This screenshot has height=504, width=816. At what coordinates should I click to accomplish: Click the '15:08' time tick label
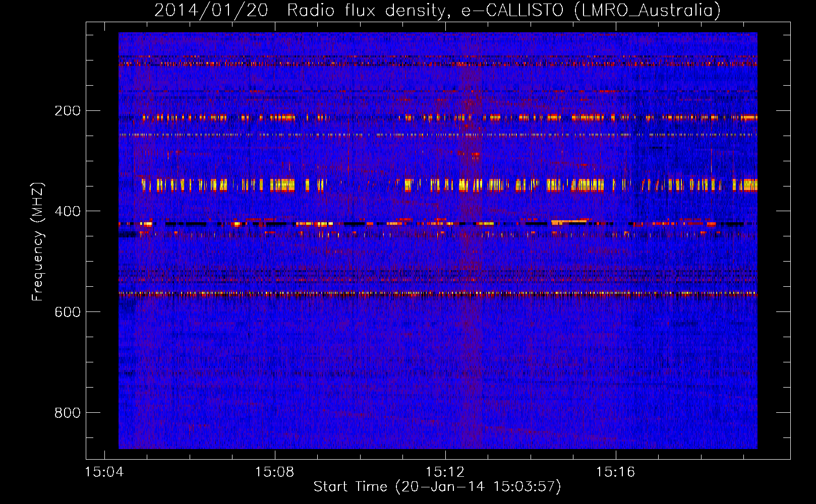click(275, 472)
